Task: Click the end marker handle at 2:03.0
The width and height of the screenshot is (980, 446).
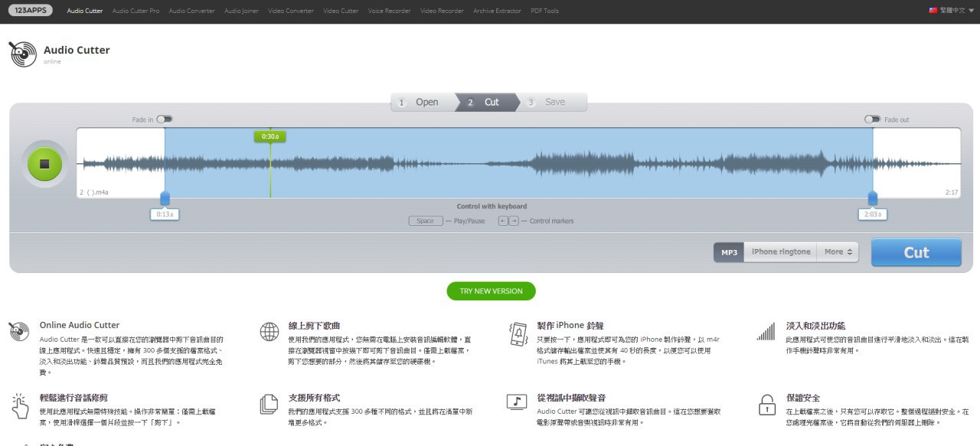Action: (x=873, y=198)
